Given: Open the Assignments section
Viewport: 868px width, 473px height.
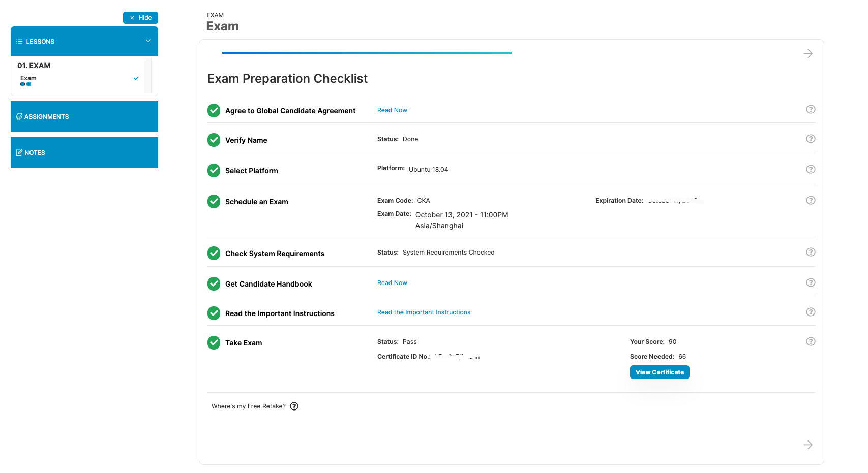Looking at the screenshot, I should coord(84,116).
